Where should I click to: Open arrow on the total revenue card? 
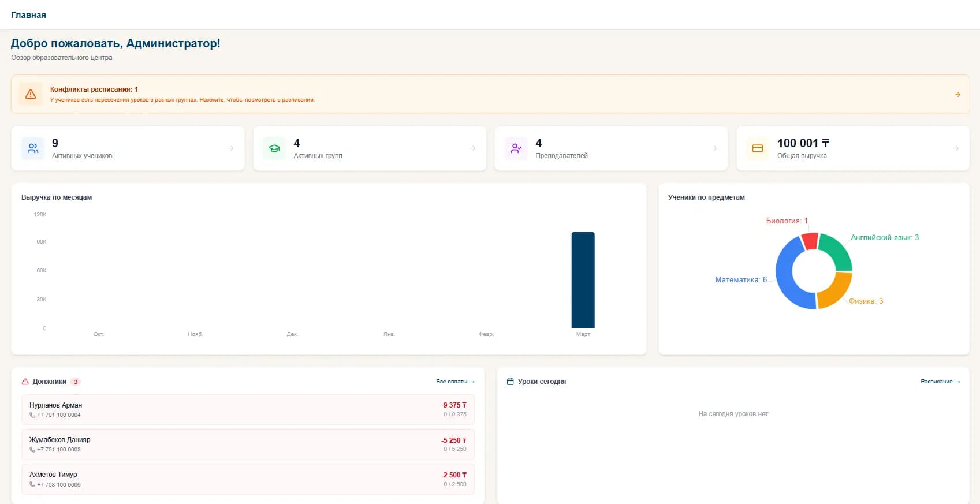(x=956, y=148)
